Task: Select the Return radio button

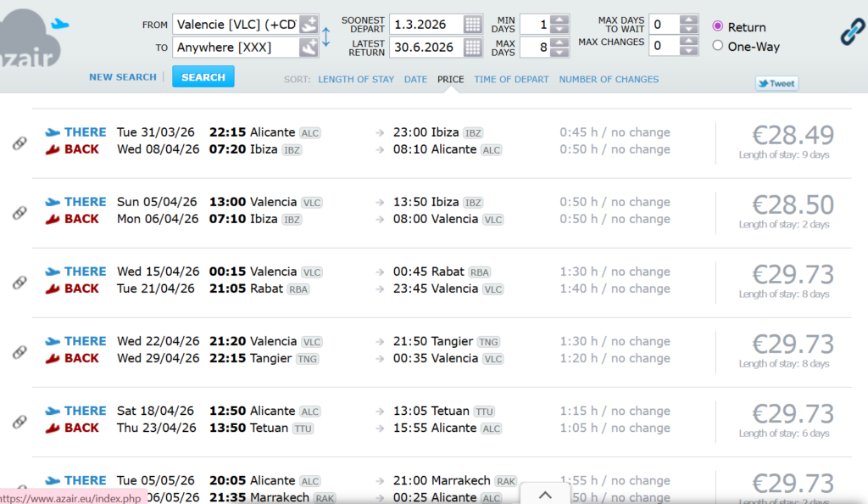Action: [x=718, y=26]
